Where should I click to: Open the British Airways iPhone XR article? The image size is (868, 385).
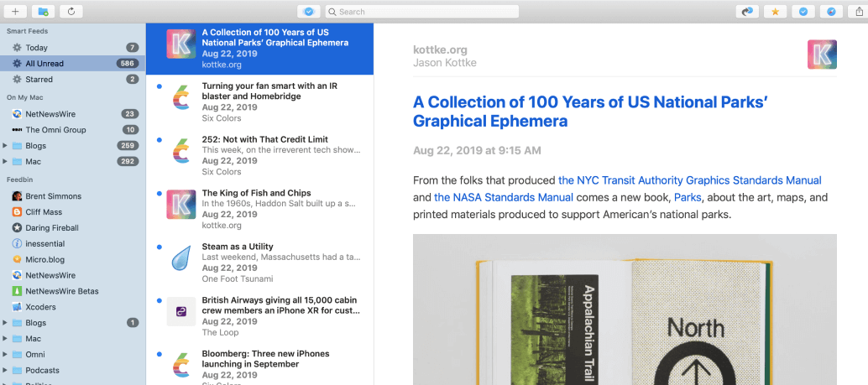pos(259,316)
